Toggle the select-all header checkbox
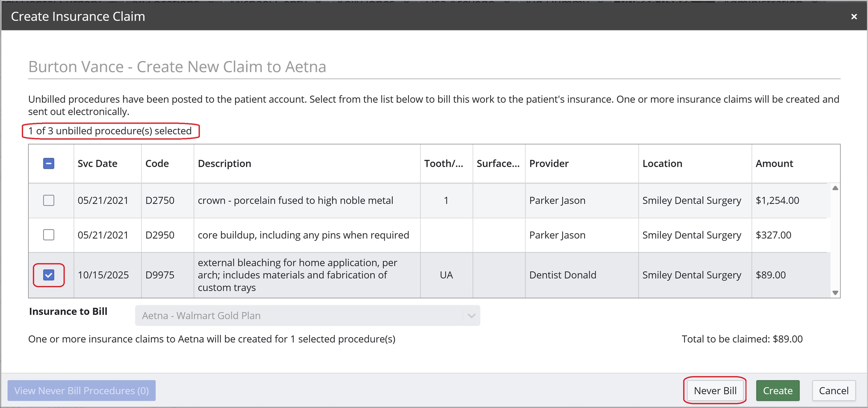868x408 pixels. 49,163
